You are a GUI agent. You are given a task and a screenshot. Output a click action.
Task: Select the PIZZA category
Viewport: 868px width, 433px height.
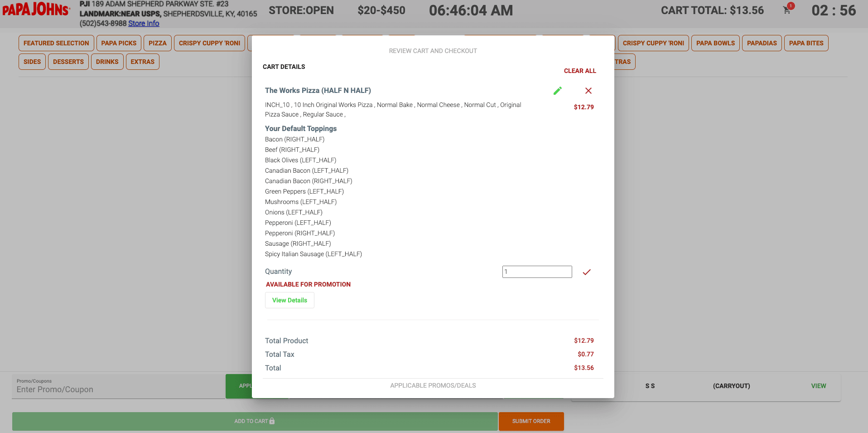[158, 43]
